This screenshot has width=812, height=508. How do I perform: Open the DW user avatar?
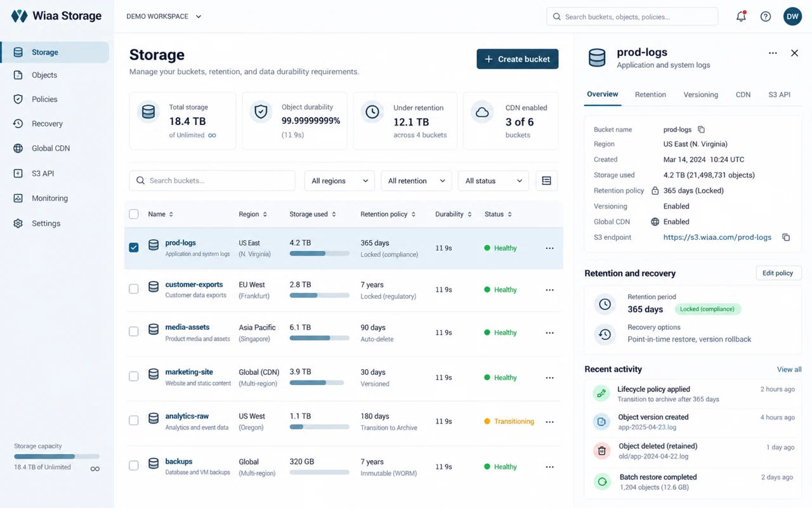pos(792,16)
